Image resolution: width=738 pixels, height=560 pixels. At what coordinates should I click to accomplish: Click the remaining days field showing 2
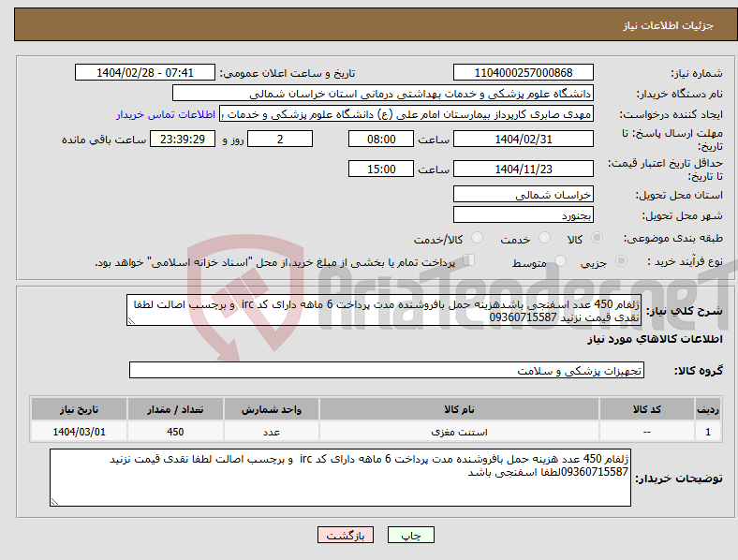280,139
